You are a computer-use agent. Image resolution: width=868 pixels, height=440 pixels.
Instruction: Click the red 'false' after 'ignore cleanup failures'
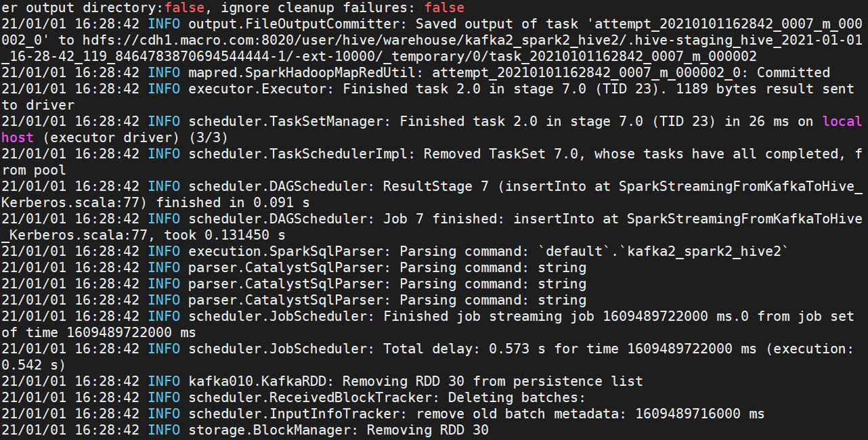pos(445,7)
